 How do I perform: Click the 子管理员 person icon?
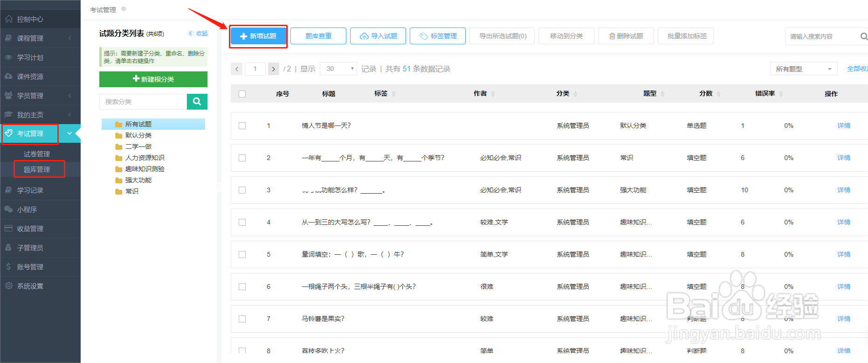(x=9, y=247)
